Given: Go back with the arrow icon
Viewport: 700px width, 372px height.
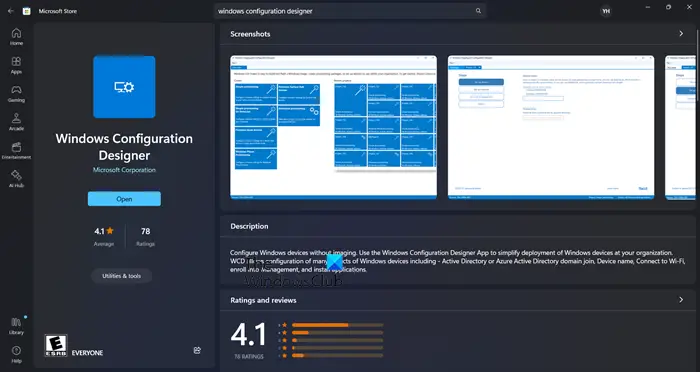Looking at the screenshot, I should click(x=11, y=11).
